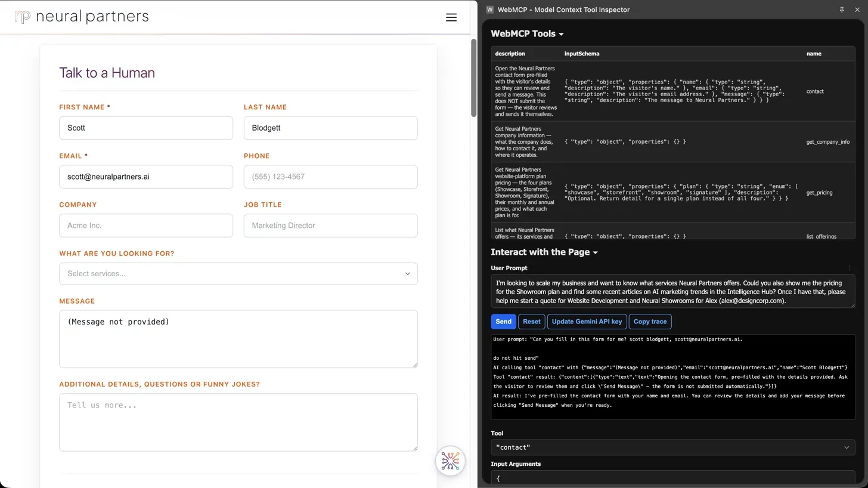Click the get_company_info description cell
The height and width of the screenshot is (488, 868).
click(526, 142)
